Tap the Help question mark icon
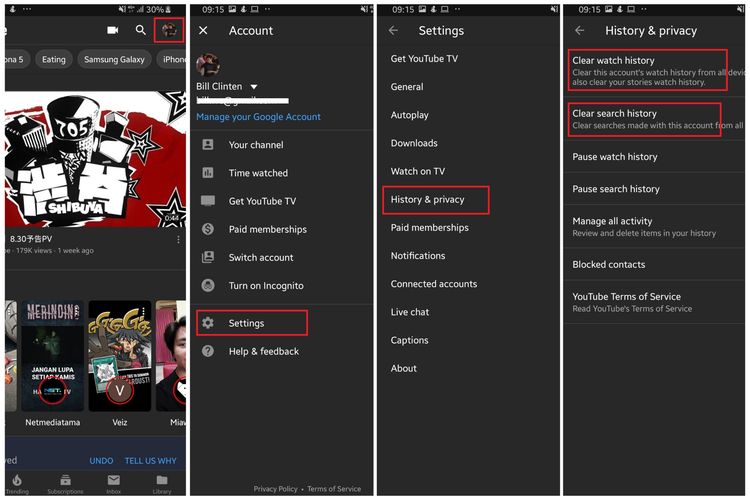 (x=208, y=351)
